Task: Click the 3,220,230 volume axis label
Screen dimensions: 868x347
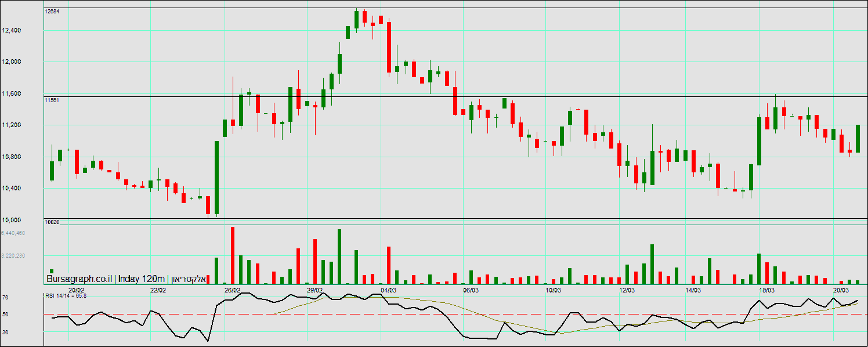Action: pos(13,255)
